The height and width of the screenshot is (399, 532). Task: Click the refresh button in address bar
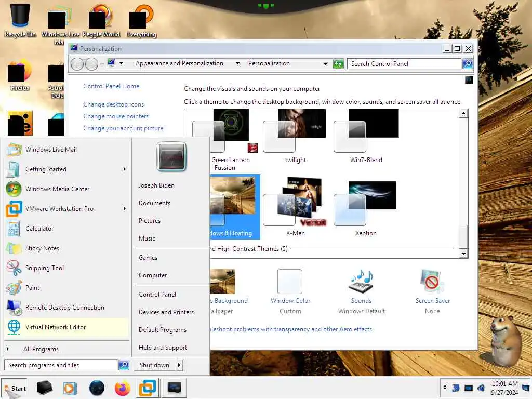(x=338, y=64)
